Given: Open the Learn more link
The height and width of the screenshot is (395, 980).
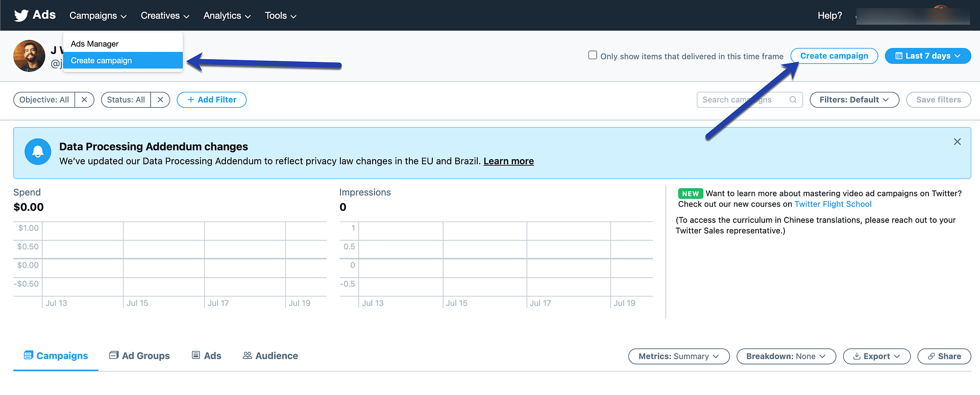Looking at the screenshot, I should (508, 161).
